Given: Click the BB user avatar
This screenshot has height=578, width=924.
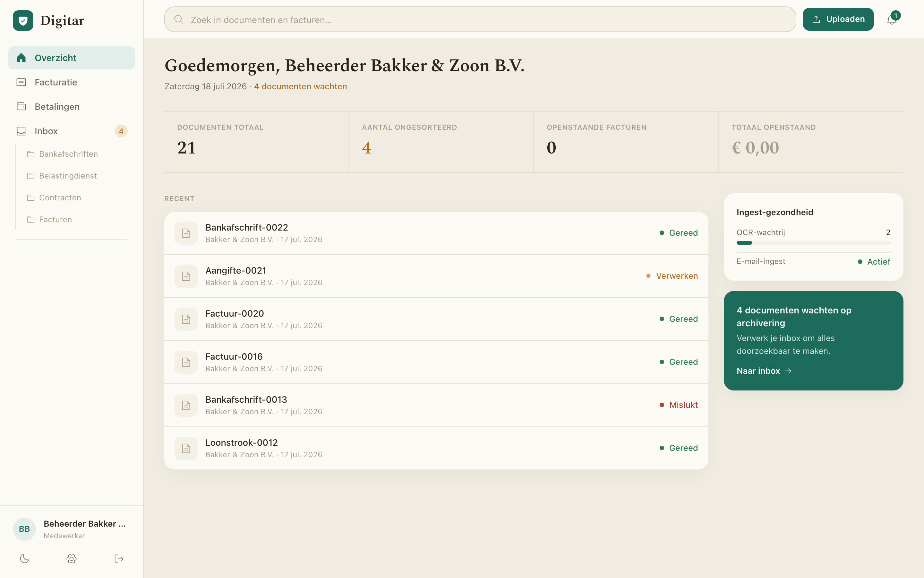Looking at the screenshot, I should point(24,529).
